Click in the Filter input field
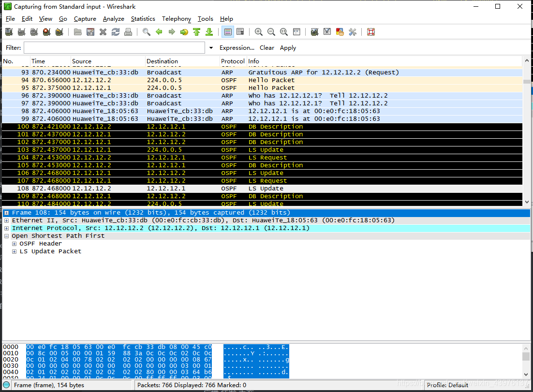Screen dimensions: 533x392 point(114,47)
